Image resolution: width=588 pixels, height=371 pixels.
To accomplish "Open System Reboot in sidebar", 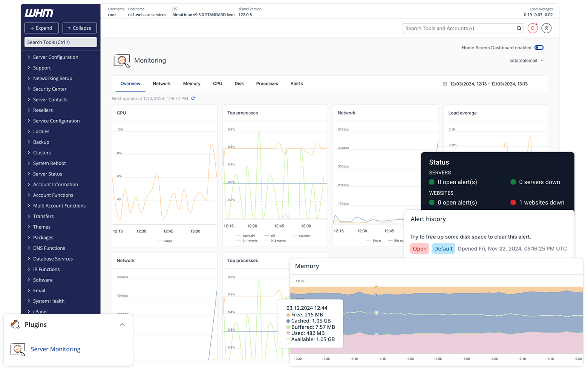I will point(49,163).
